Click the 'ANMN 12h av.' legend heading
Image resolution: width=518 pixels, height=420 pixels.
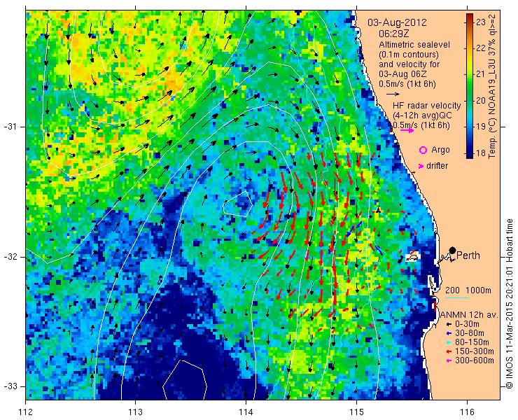point(469,315)
